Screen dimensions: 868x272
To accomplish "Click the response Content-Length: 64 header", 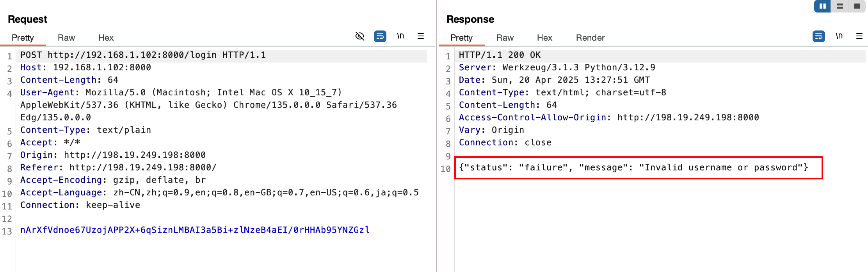I will (x=508, y=105).
